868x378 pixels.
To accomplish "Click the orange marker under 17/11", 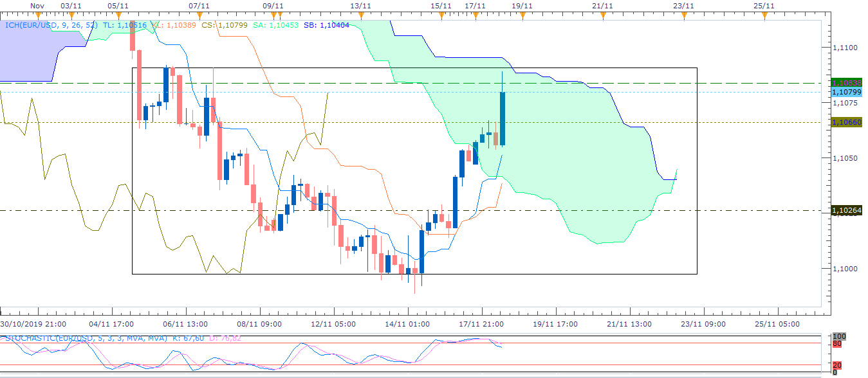I will pos(476,16).
